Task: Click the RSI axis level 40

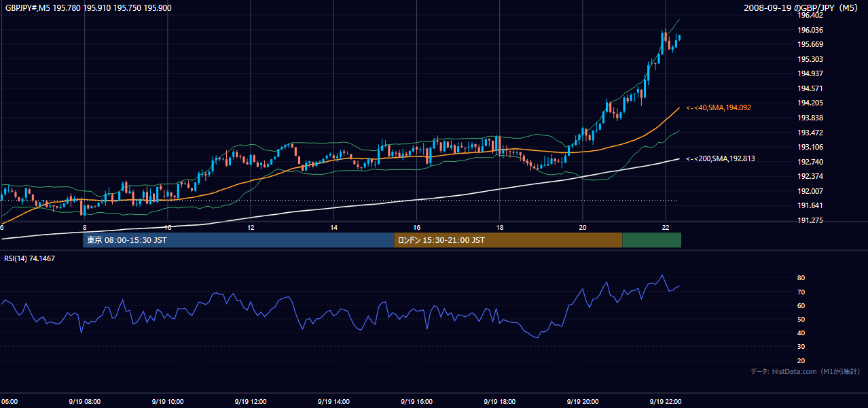Action: coord(801,333)
